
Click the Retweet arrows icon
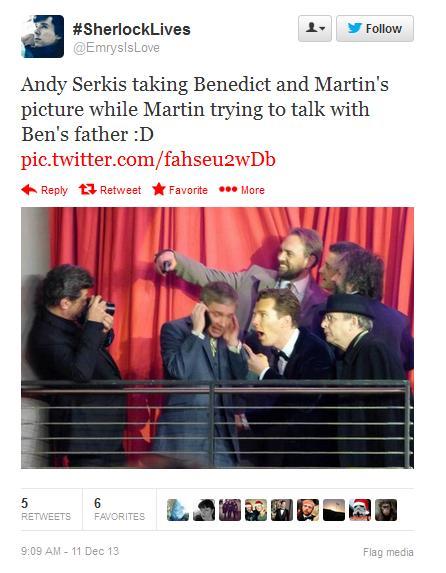click(x=87, y=190)
